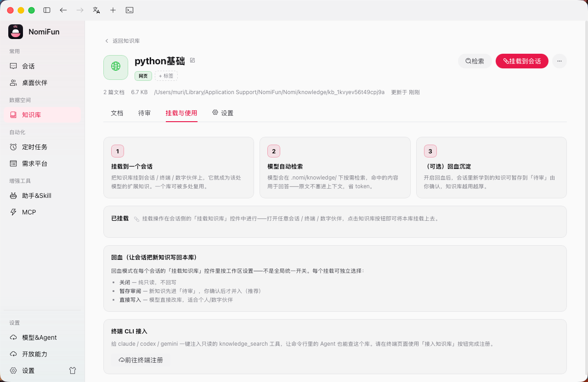Viewport: 588px width, 382px height.
Task: Click the knowledge base file path text
Action: tap(269, 92)
